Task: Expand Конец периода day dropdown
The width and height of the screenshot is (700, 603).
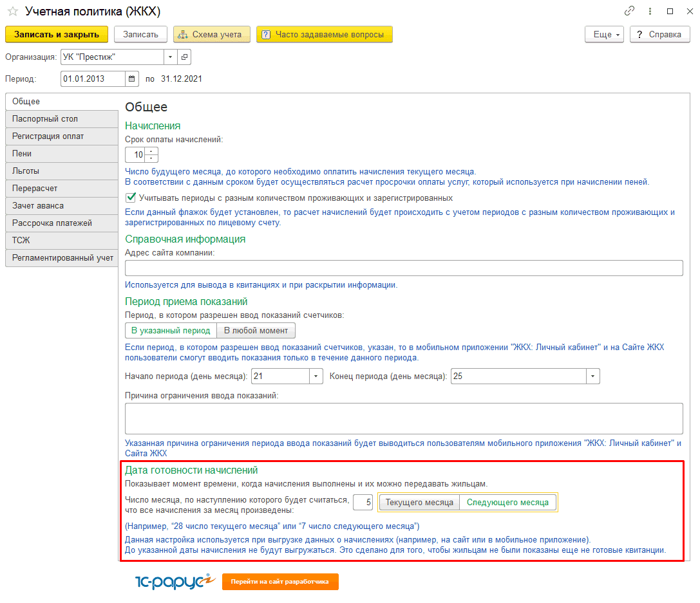Action: pos(592,376)
